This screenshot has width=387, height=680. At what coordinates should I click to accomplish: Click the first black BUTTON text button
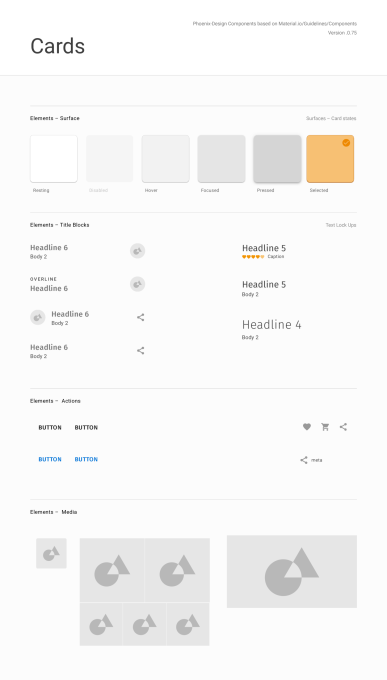(x=50, y=428)
